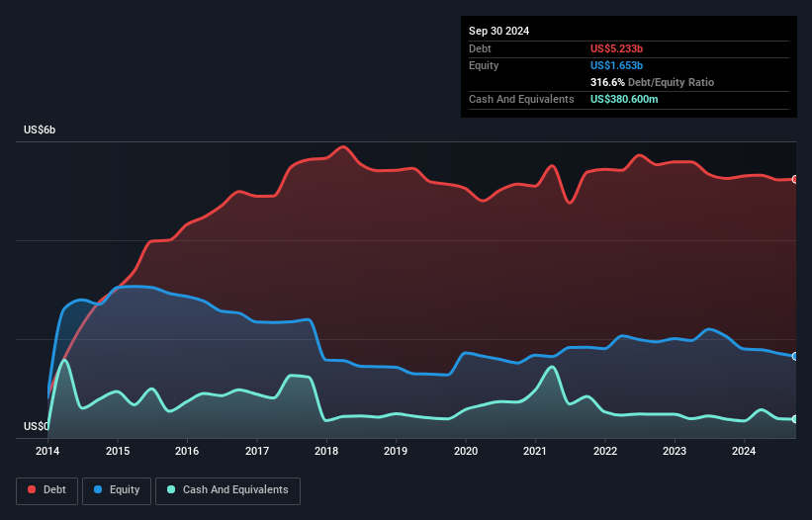Image resolution: width=812 pixels, height=520 pixels.
Task: Select the 2023 x-axis label
Action: 675,451
